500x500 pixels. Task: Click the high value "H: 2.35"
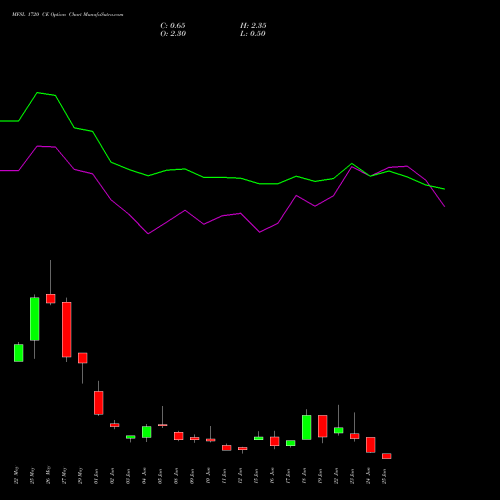pyautogui.click(x=253, y=26)
